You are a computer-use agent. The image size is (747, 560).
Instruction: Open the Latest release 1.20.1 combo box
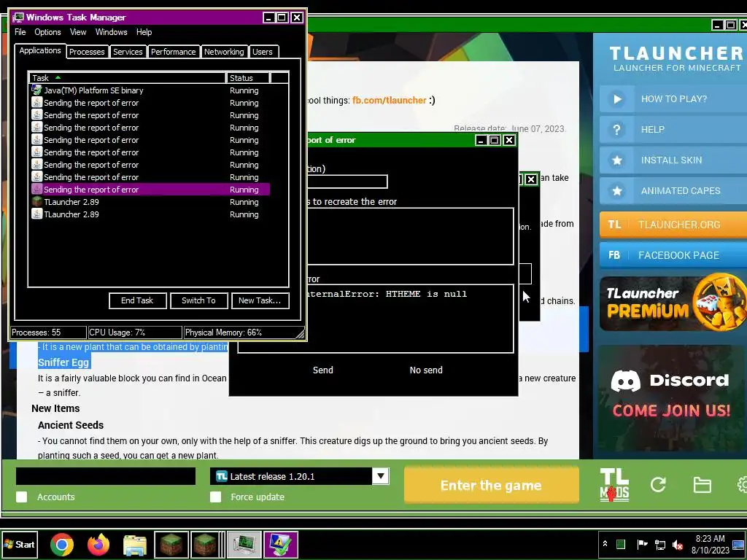299,476
